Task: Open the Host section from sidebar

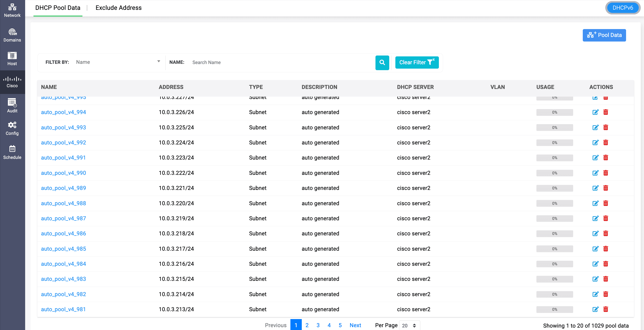Action: point(12,58)
